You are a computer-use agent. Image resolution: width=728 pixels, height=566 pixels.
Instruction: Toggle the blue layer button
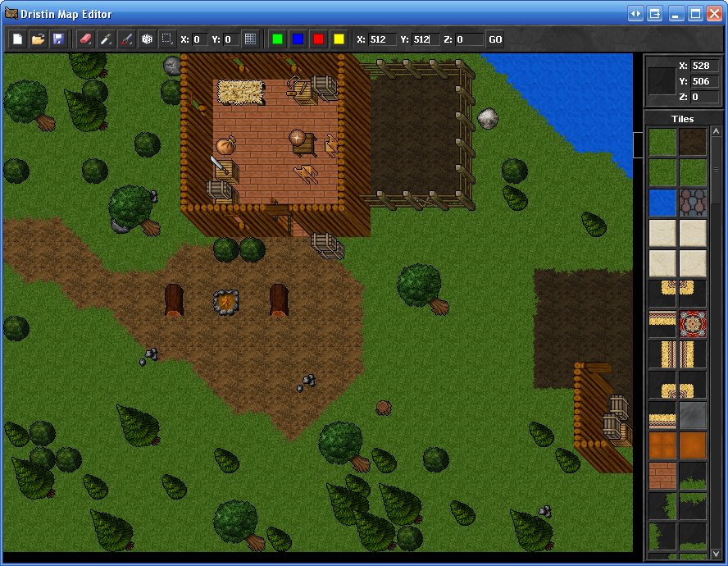pyautogui.click(x=298, y=39)
